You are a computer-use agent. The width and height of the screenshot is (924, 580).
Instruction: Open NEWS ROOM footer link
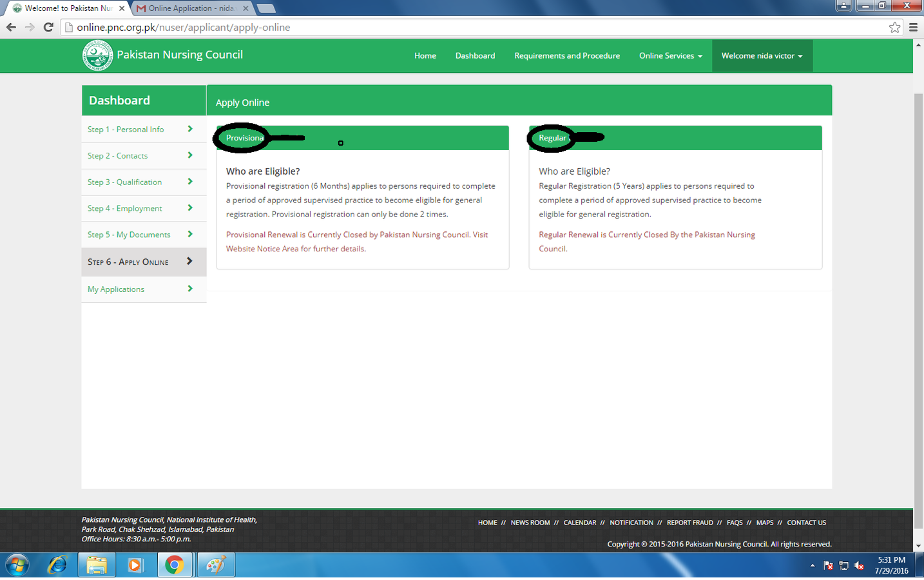(530, 523)
